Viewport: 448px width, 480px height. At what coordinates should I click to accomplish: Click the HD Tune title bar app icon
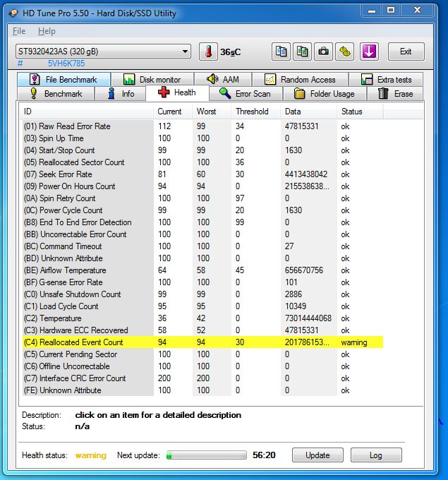pos(13,13)
